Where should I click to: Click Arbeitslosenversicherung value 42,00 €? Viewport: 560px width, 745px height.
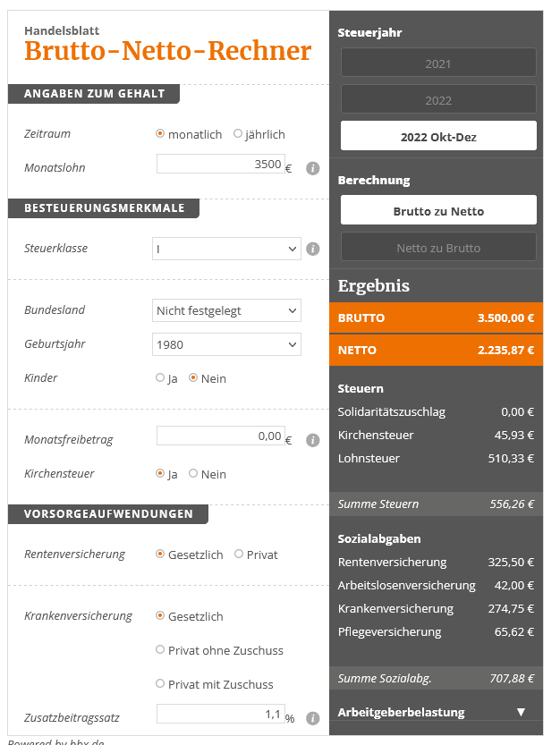[514, 585]
